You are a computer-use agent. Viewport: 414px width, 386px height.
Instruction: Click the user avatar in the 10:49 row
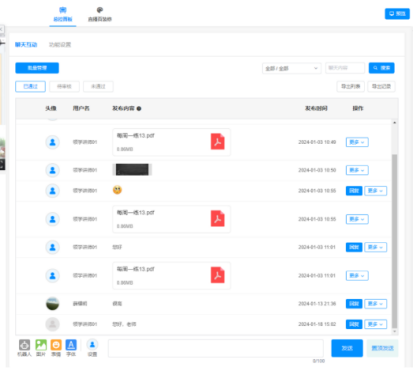pos(52,142)
